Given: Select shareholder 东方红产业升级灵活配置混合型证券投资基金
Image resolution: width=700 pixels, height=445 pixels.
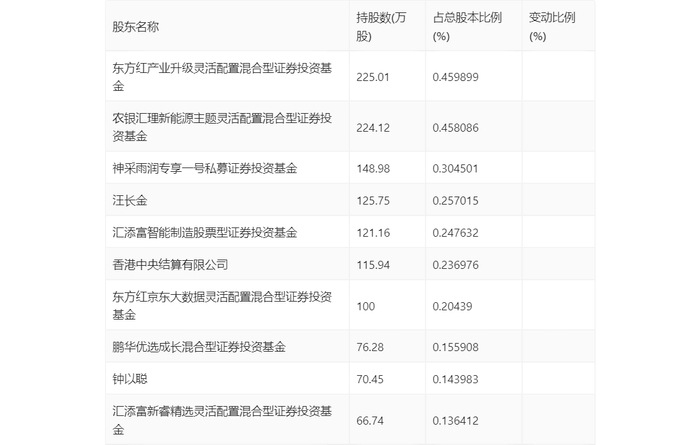Looking at the screenshot, I should (x=222, y=77).
